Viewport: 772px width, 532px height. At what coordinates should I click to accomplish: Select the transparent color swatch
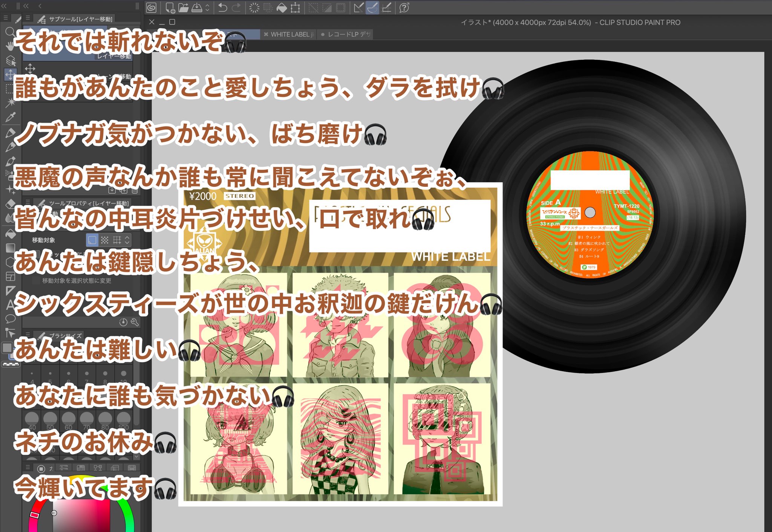[11, 364]
